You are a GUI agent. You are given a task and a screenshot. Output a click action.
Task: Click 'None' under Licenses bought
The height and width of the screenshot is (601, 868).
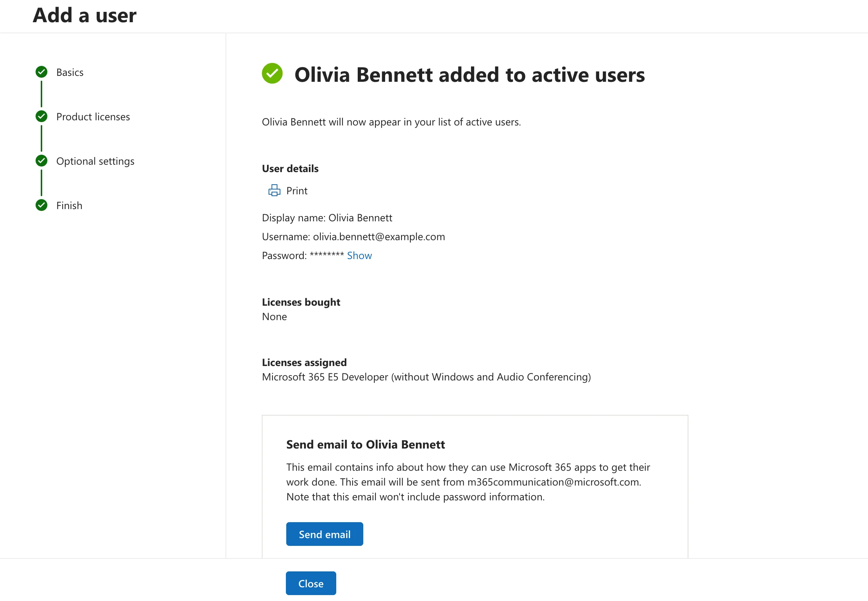(274, 317)
